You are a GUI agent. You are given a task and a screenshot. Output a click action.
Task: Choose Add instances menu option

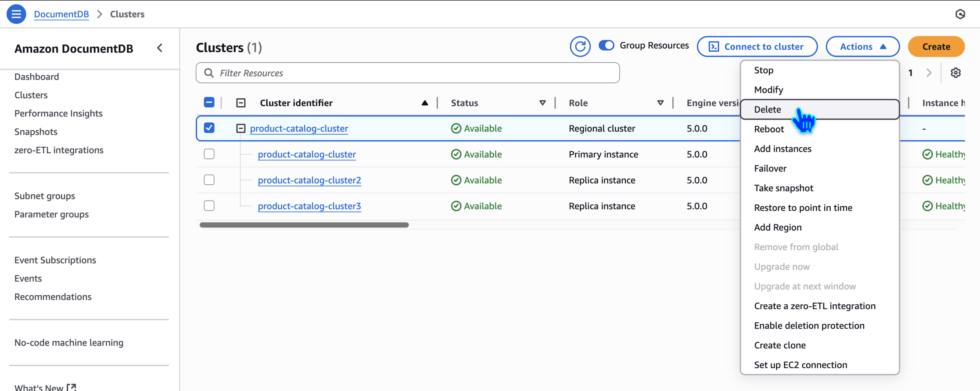click(820, 149)
